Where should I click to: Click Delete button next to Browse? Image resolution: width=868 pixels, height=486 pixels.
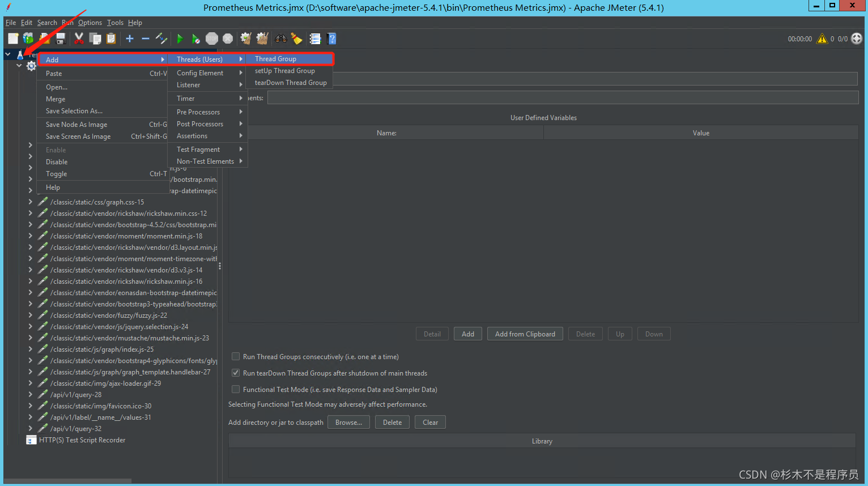click(392, 423)
